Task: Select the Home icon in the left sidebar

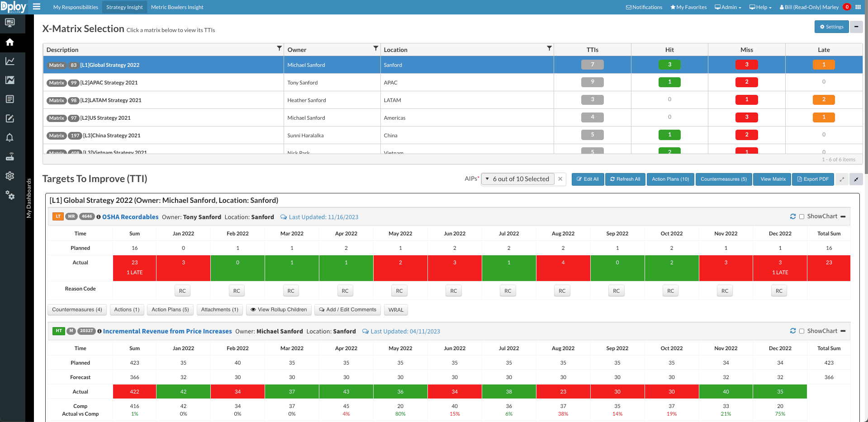Action: (10, 42)
